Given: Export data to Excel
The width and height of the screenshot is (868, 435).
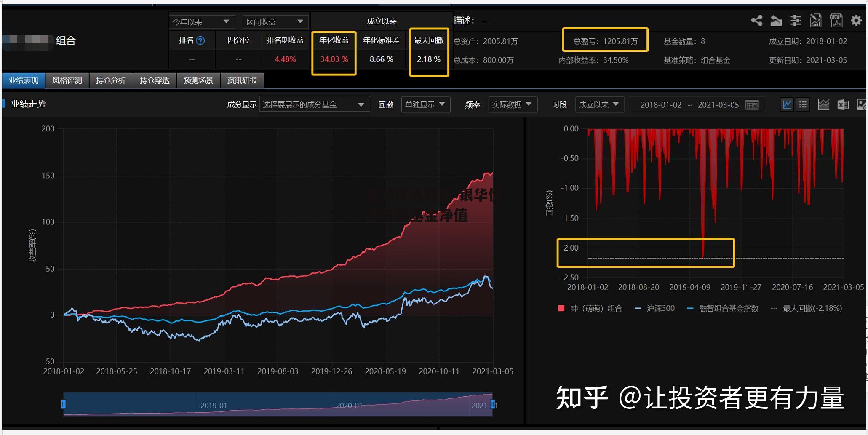Looking at the screenshot, I should 843,104.
